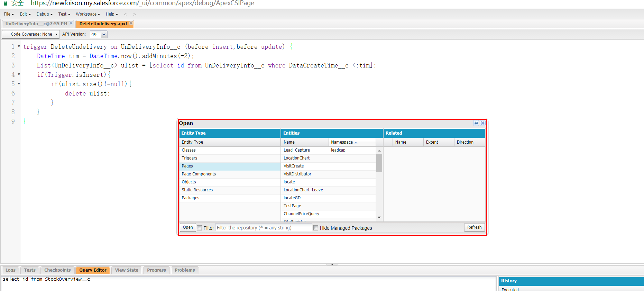Click the secure lock icon in the address bar
The image size is (644, 291).
click(5, 3)
